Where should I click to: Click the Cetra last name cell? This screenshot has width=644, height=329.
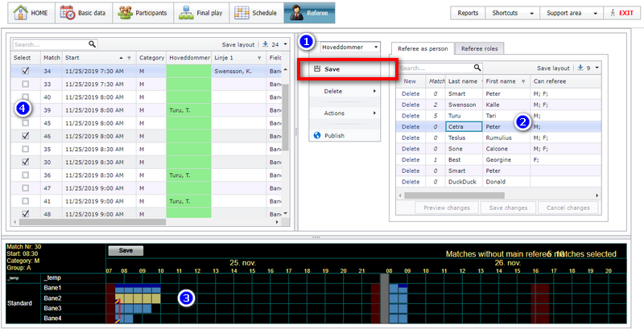[x=464, y=127]
